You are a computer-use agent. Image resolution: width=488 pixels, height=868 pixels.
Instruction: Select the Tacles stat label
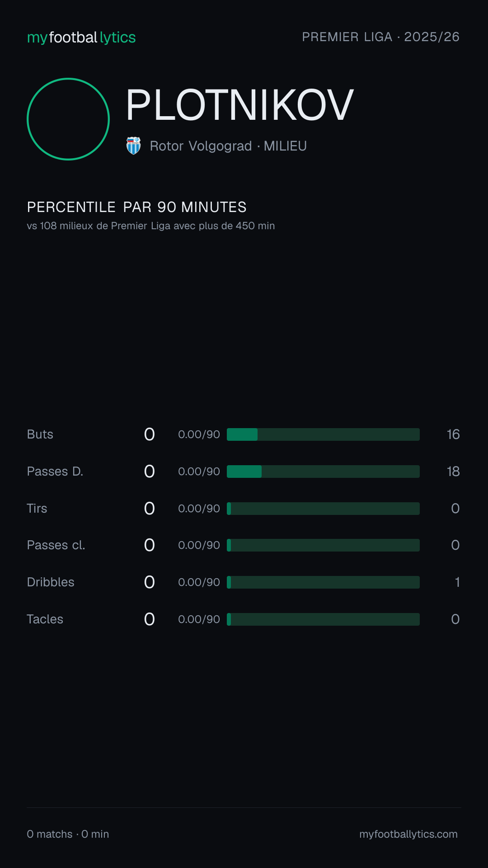45,619
